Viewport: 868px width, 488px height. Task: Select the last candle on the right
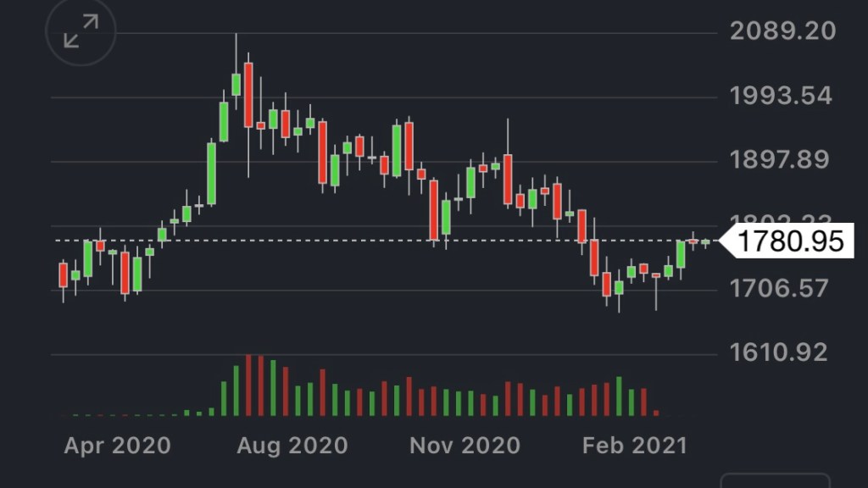(x=705, y=242)
